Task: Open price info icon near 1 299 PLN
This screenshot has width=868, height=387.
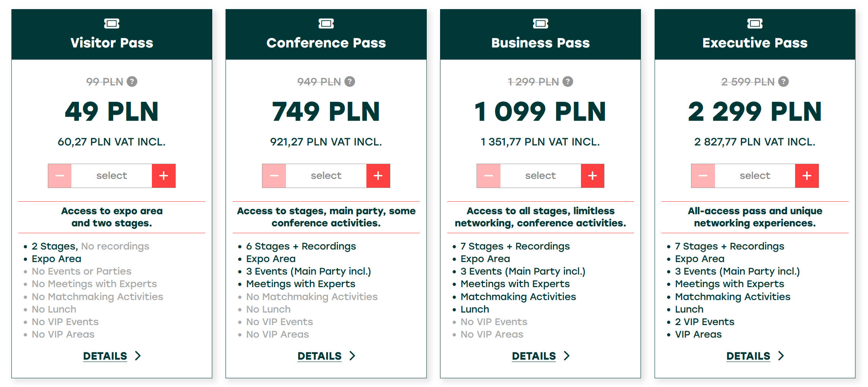Action: pyautogui.click(x=568, y=82)
